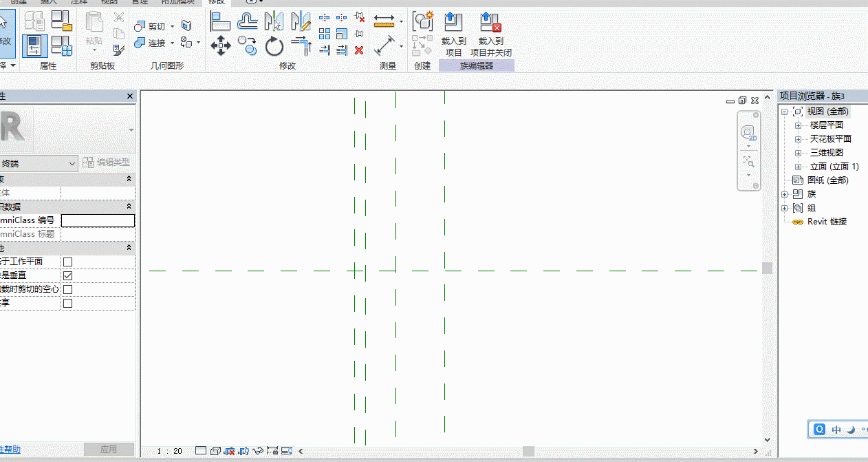Click the Trim/Extend to Corner tool

click(x=301, y=47)
